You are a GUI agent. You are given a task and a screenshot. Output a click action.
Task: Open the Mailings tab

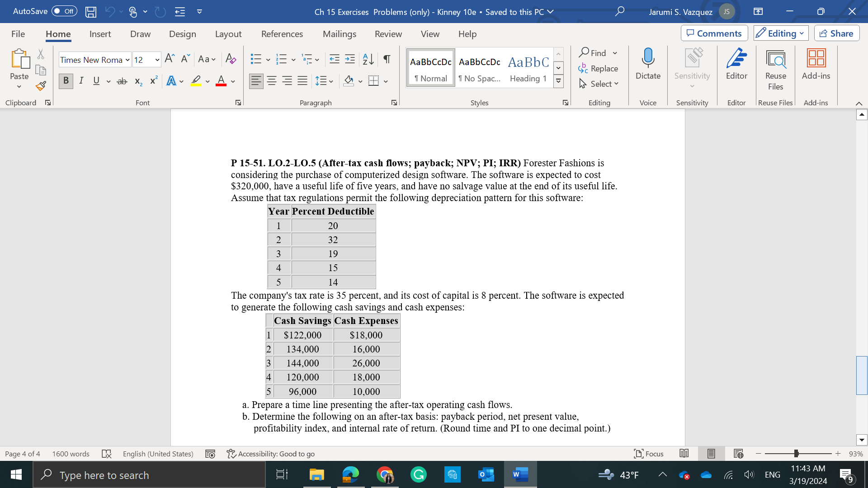coord(339,34)
